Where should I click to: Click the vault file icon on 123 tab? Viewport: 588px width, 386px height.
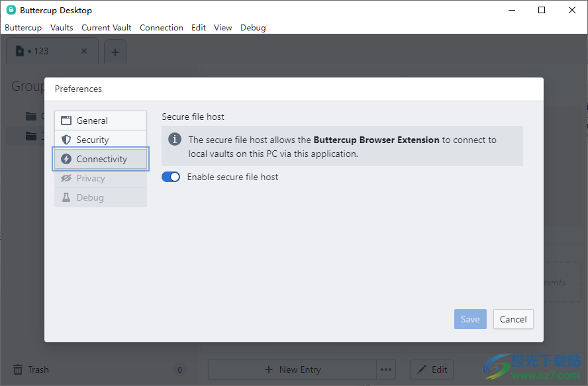pos(19,51)
